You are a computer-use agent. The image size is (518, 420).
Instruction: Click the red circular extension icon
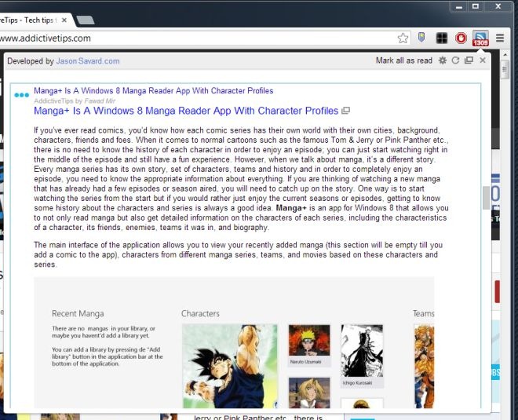461,38
